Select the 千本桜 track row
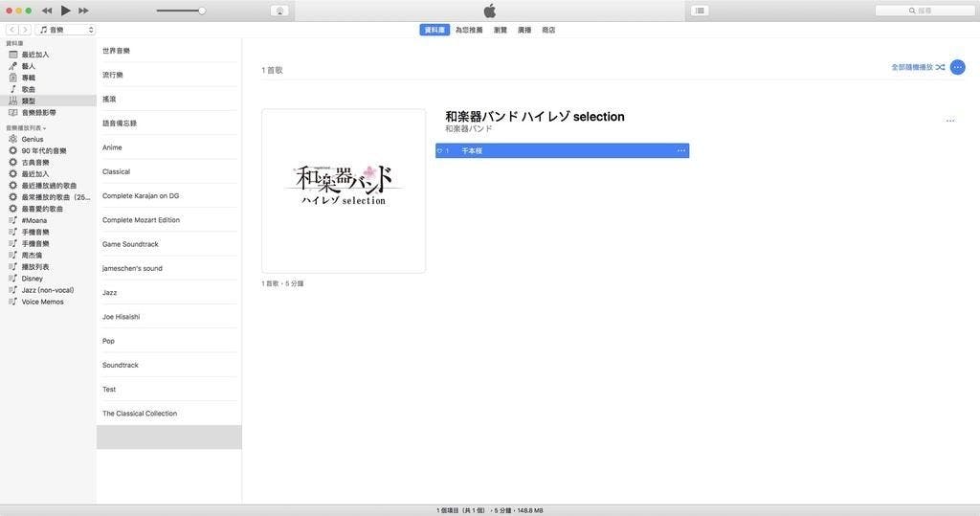The width and height of the screenshot is (980, 516). [562, 150]
